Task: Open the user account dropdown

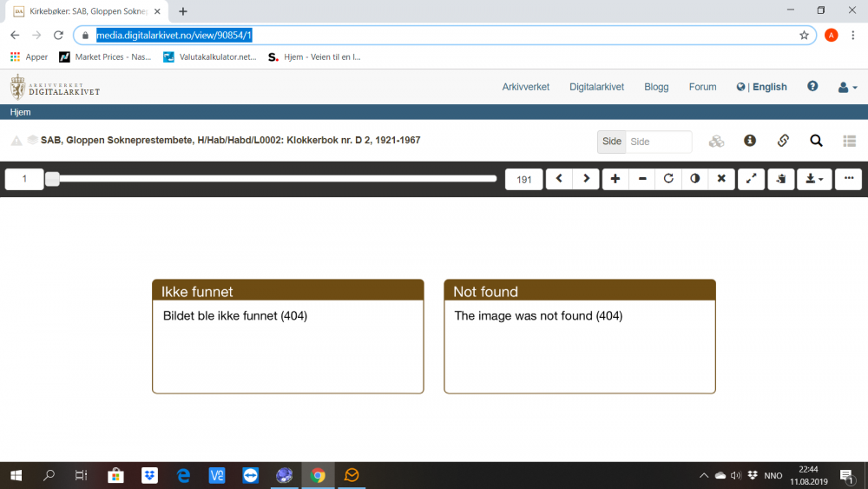Action: pyautogui.click(x=847, y=87)
